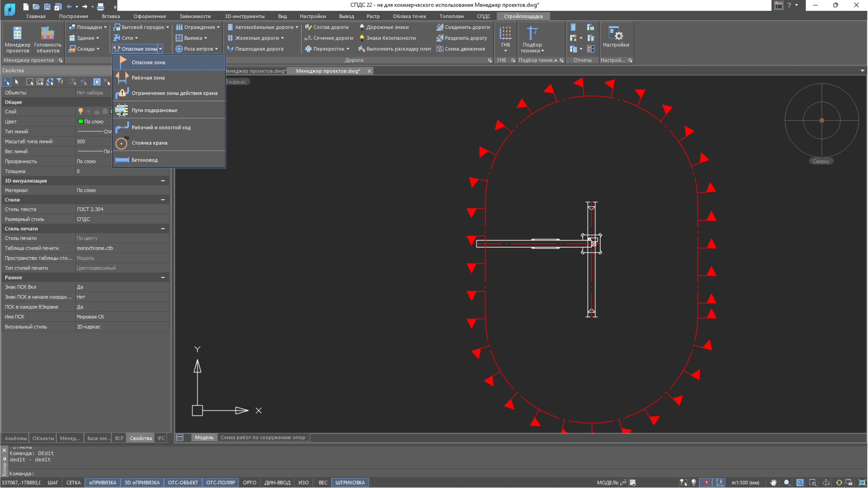The image size is (868, 488).
Task: Click the print icon in quick access toolbar
Action: [x=100, y=6]
